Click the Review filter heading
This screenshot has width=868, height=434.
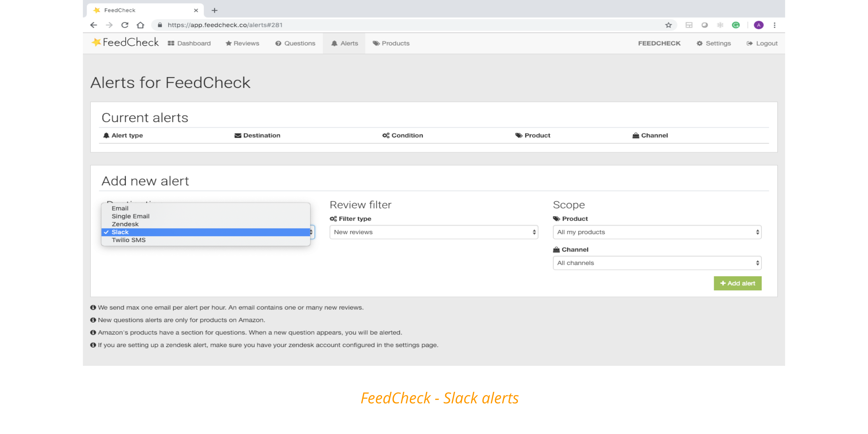click(x=360, y=205)
